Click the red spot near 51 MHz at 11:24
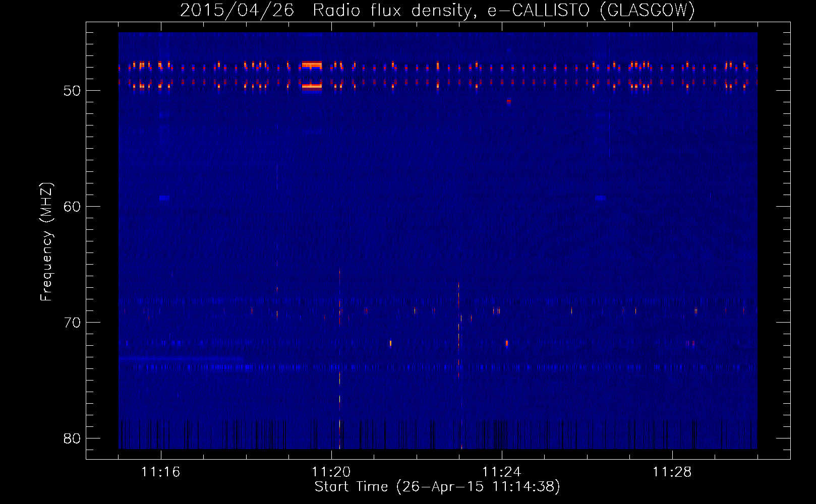816x504 pixels. 509,101
